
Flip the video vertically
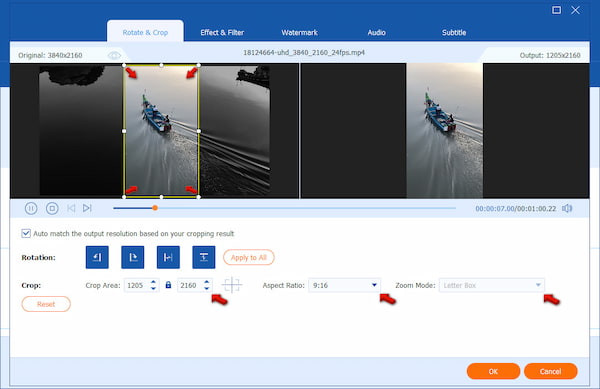click(x=204, y=257)
